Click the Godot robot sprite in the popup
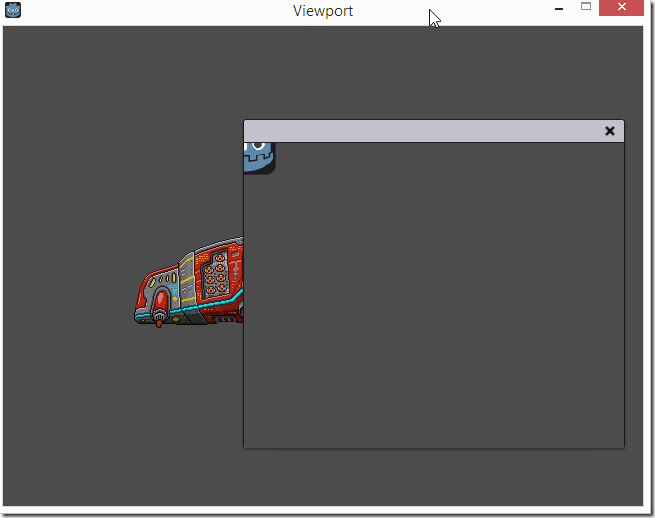Screen dimensions: 655x518 (259, 158)
